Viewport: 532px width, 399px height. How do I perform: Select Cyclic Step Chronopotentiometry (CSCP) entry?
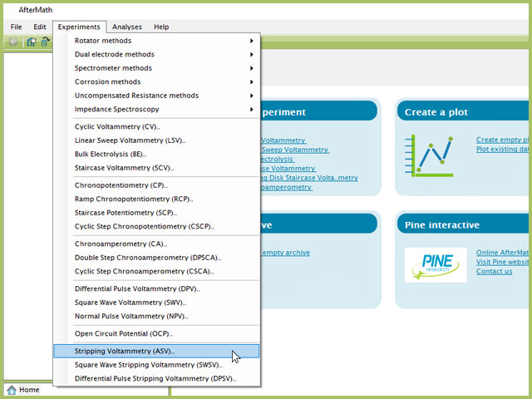(x=156, y=226)
